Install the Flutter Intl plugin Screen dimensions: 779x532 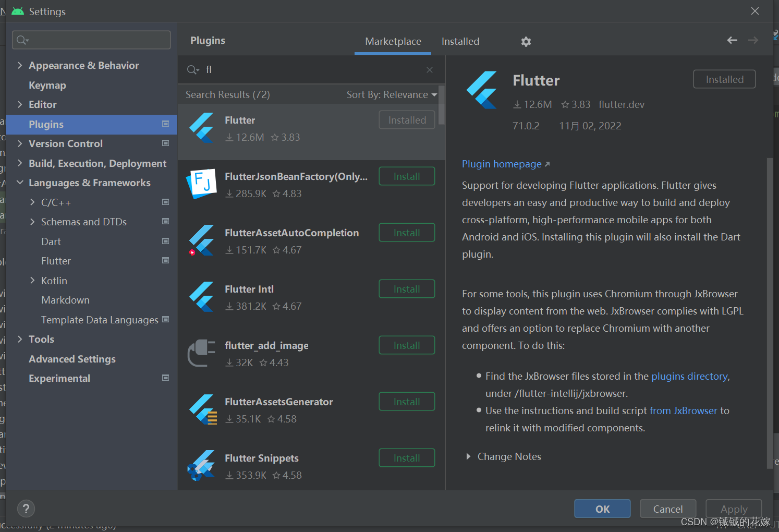pyautogui.click(x=407, y=289)
